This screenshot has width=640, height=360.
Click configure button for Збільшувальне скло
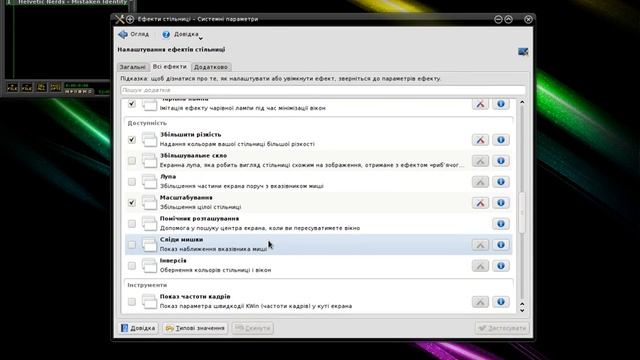pyautogui.click(x=480, y=161)
